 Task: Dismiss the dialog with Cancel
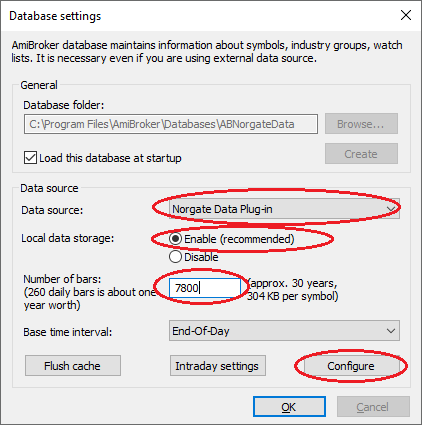pyautogui.click(x=373, y=407)
